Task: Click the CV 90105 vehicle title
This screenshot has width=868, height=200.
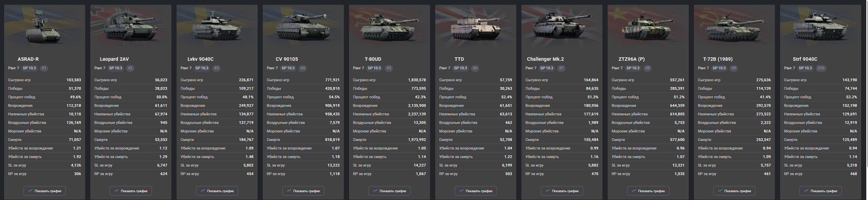Action: coord(287,59)
